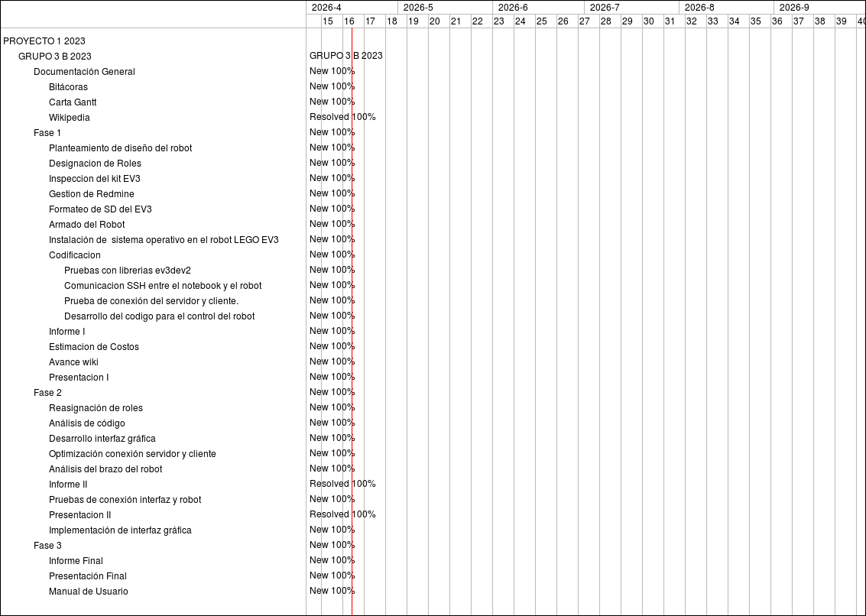The height and width of the screenshot is (616, 866).
Task: Click the 2026-7 month header
Action: pos(605,8)
